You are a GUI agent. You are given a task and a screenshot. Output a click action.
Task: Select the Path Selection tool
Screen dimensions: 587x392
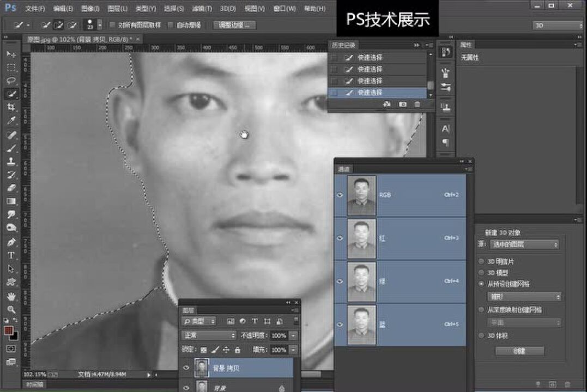[11, 268]
